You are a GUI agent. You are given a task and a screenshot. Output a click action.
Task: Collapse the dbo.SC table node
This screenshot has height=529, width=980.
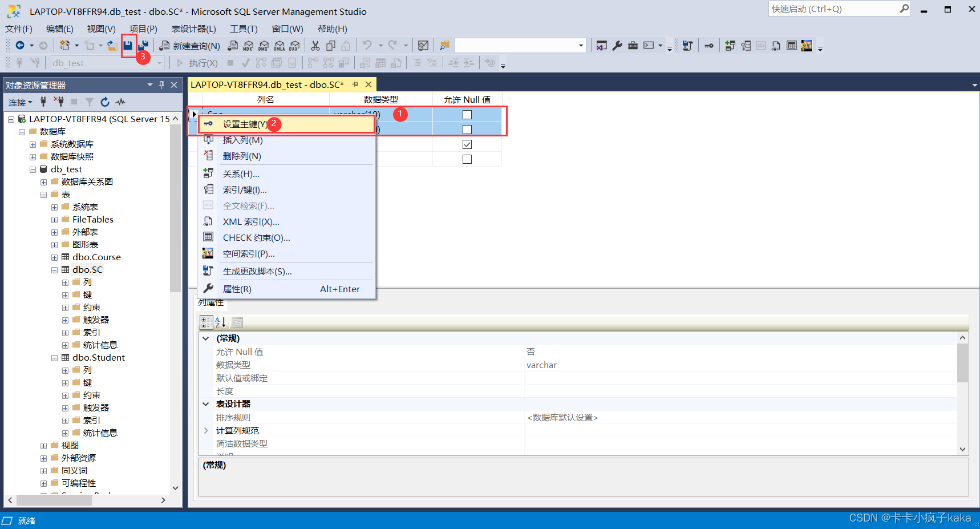click(x=55, y=270)
